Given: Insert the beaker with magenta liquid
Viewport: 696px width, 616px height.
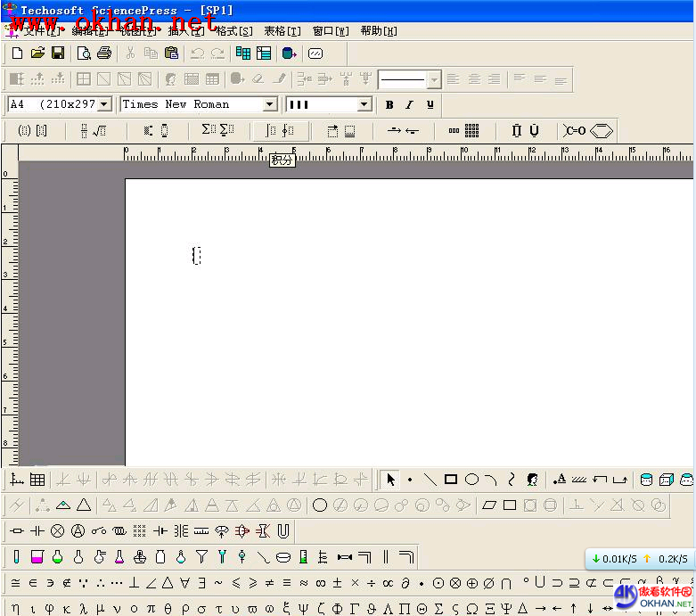Looking at the screenshot, I should pyautogui.click(x=37, y=556).
